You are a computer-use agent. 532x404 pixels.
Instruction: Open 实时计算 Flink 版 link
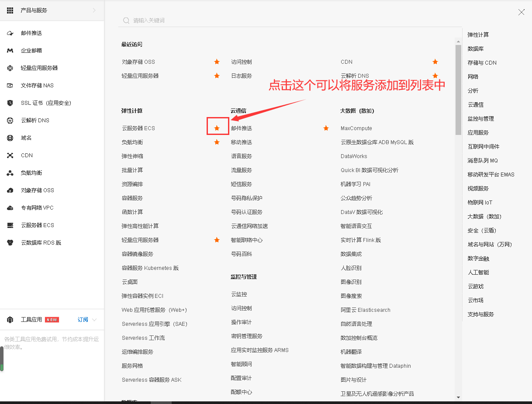[x=361, y=240]
